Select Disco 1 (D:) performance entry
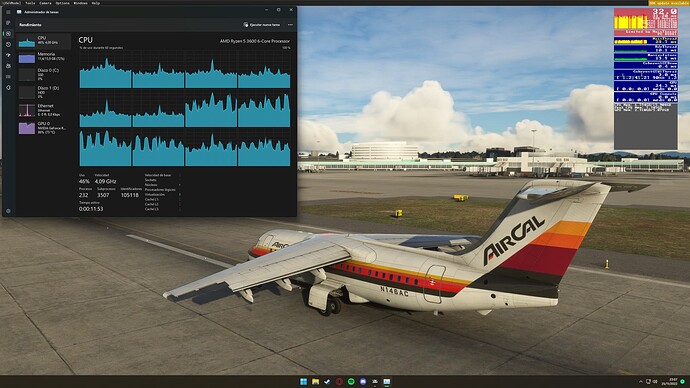The width and height of the screenshot is (690, 388). coord(44,92)
